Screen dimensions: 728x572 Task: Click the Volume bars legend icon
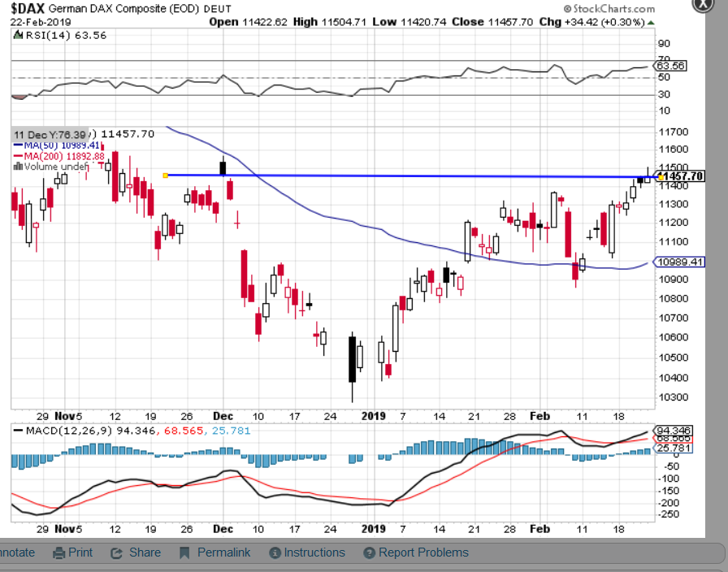point(18,167)
